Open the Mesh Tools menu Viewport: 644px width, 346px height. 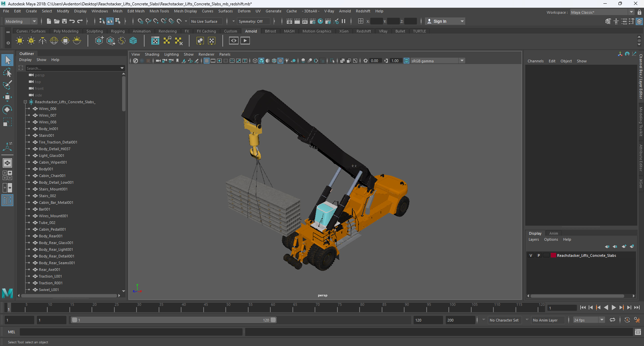click(x=159, y=11)
